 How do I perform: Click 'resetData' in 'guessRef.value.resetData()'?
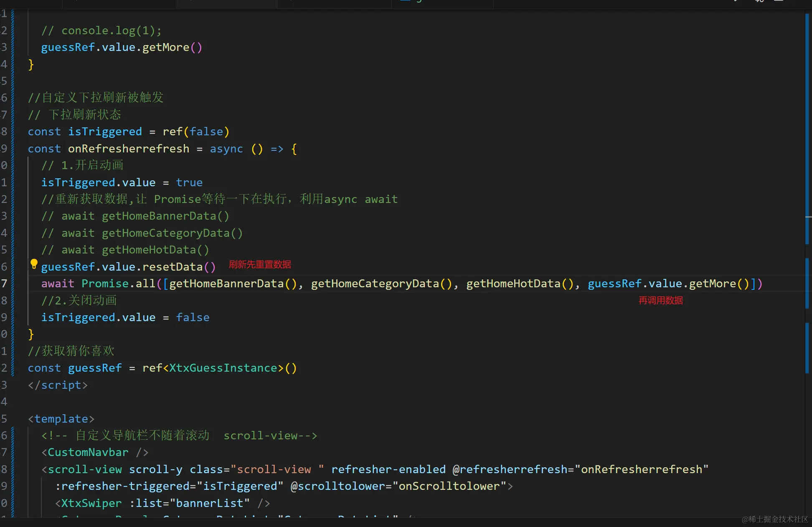click(173, 267)
